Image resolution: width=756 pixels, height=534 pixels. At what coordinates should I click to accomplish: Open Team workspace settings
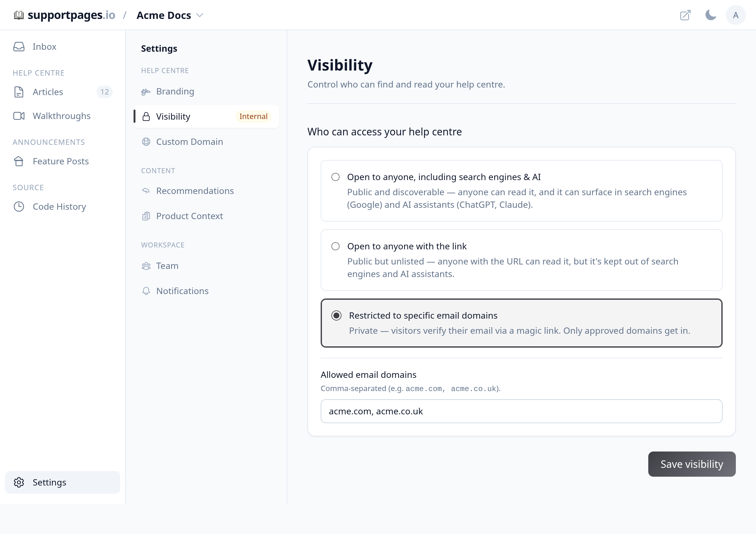point(206,266)
